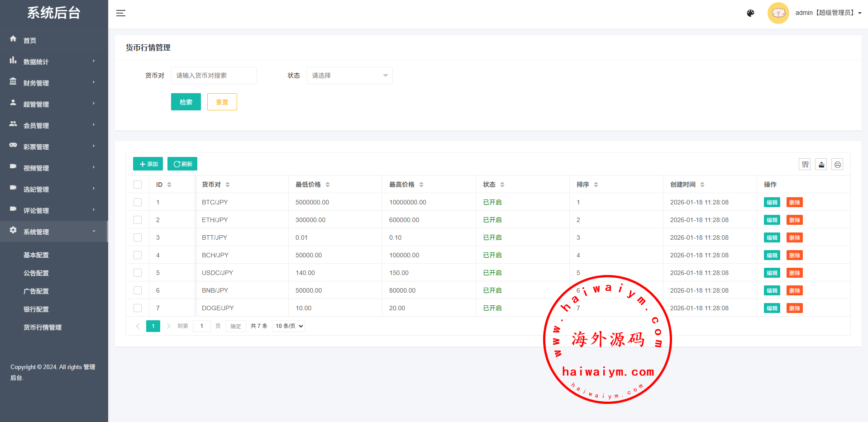868x422 pixels.
Task: Click the column filter grid icon
Action: click(805, 165)
